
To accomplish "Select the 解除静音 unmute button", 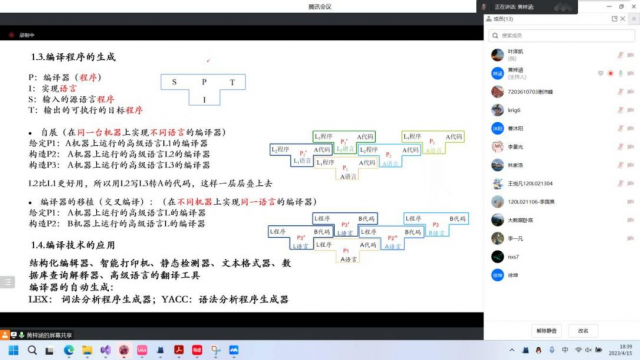I will [547, 331].
